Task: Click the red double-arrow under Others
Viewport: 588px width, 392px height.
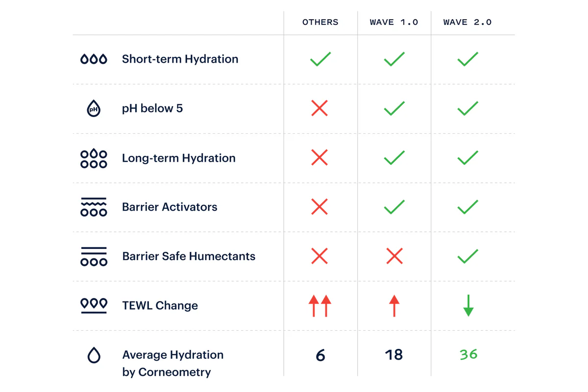Action: (x=320, y=306)
